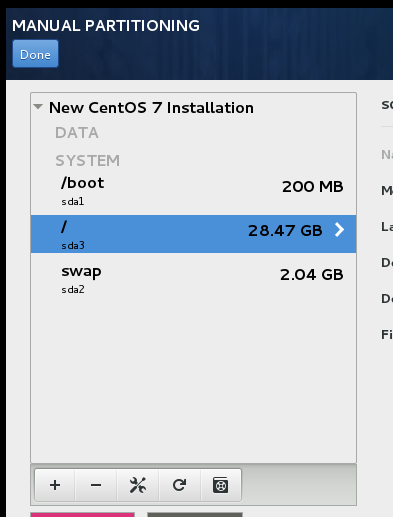
Task: Open the help lifesaver icon button
Action: tap(220, 485)
